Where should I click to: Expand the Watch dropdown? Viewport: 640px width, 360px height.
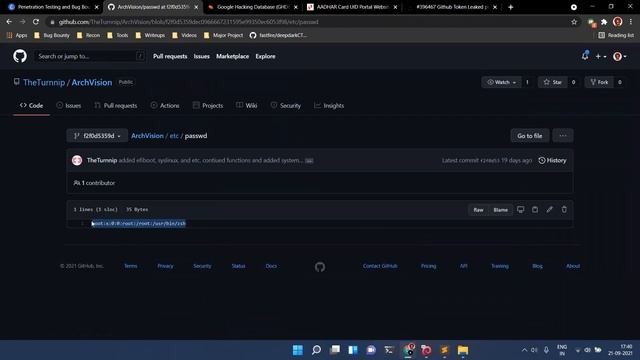502,82
